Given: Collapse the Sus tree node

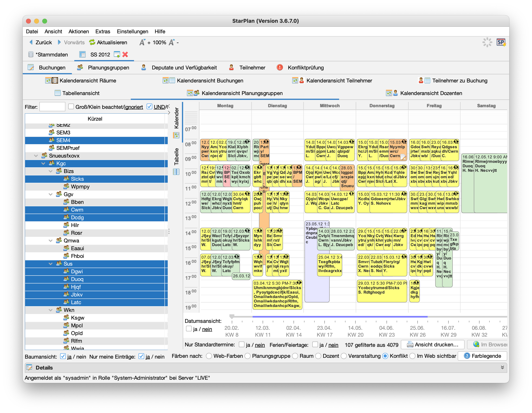Looking at the screenshot, I should pyautogui.click(x=51, y=264).
